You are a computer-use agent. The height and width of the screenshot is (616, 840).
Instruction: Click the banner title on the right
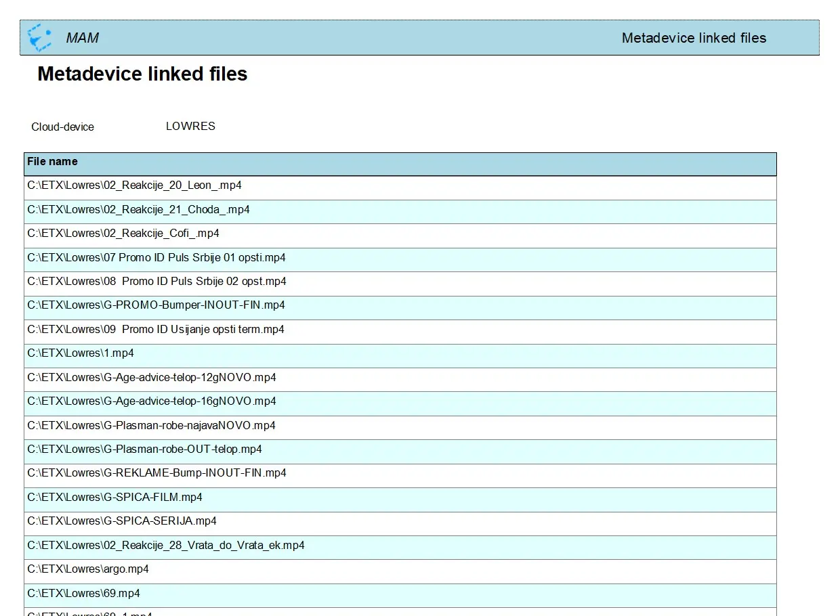coord(694,39)
